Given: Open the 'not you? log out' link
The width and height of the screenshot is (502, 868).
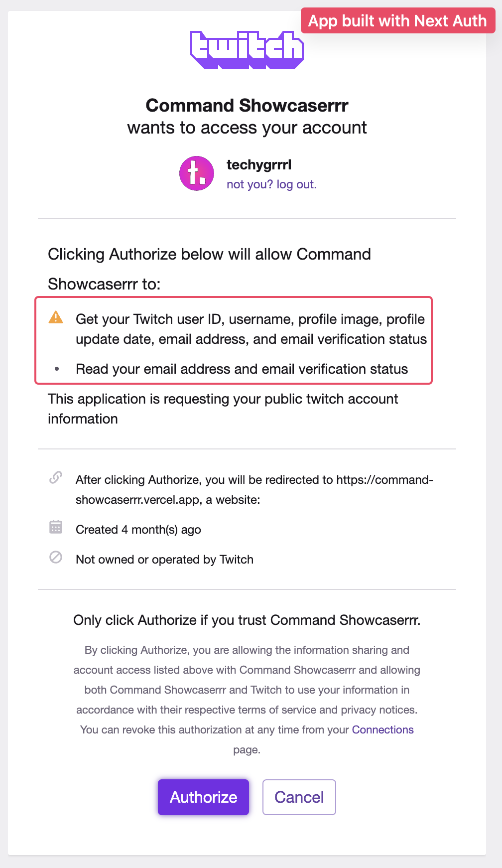Looking at the screenshot, I should [271, 184].
